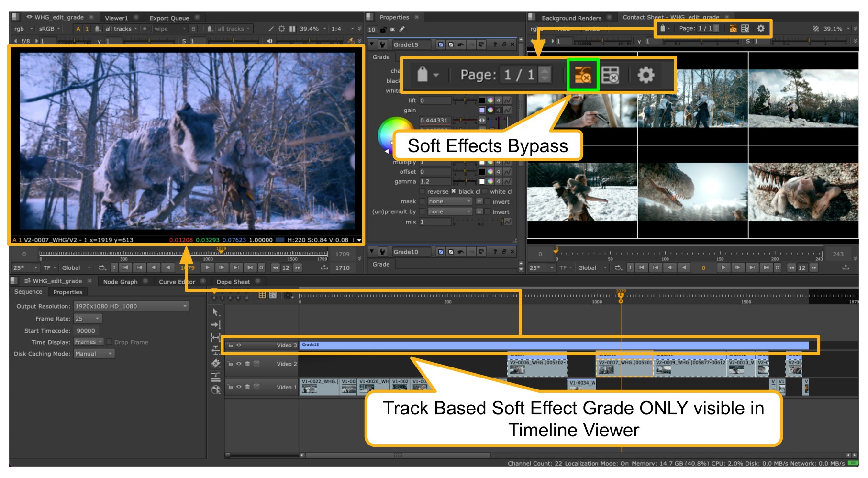Switch to the Node Graph tab
This screenshot has height=478, width=868.
pyautogui.click(x=120, y=282)
